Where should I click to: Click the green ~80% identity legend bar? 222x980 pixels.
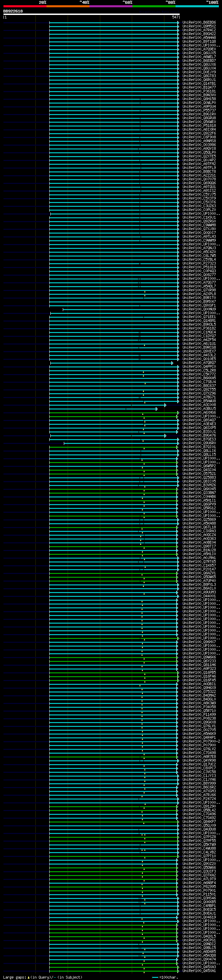point(154,6)
